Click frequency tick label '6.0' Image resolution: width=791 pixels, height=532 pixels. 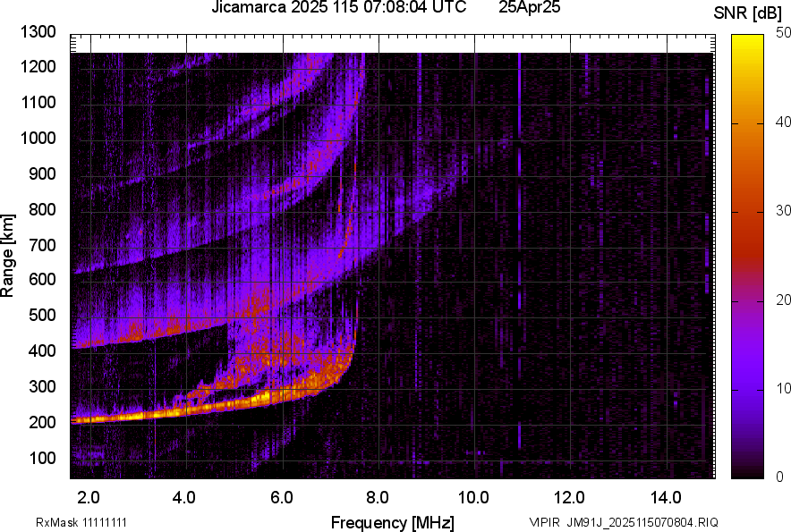pyautogui.click(x=282, y=498)
